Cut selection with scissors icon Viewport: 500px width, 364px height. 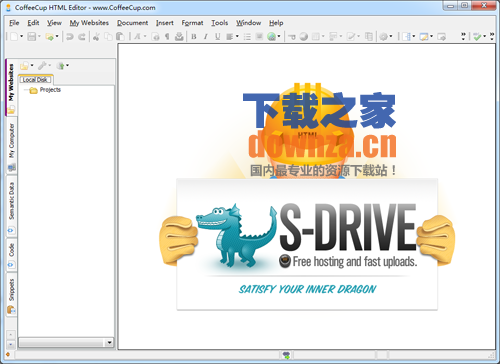click(x=96, y=37)
